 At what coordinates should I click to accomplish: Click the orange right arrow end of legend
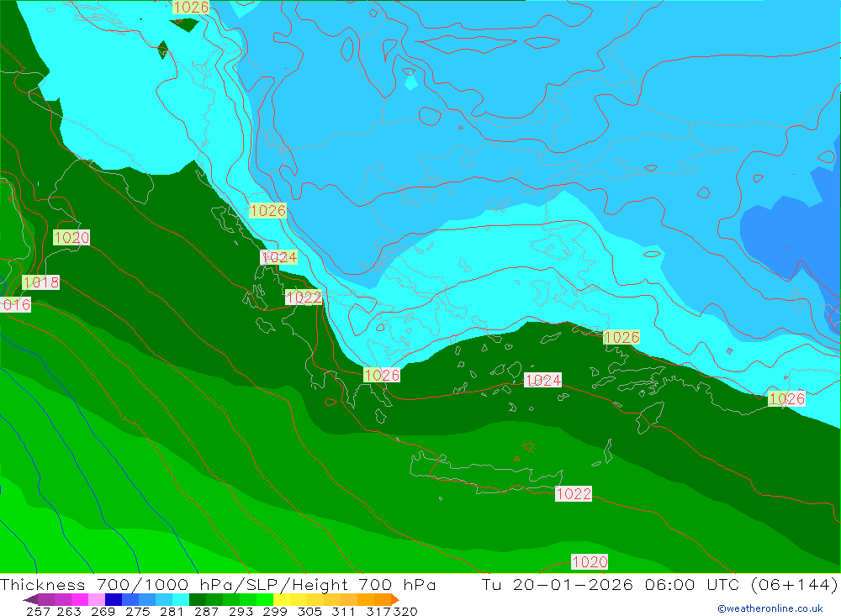tap(394, 599)
